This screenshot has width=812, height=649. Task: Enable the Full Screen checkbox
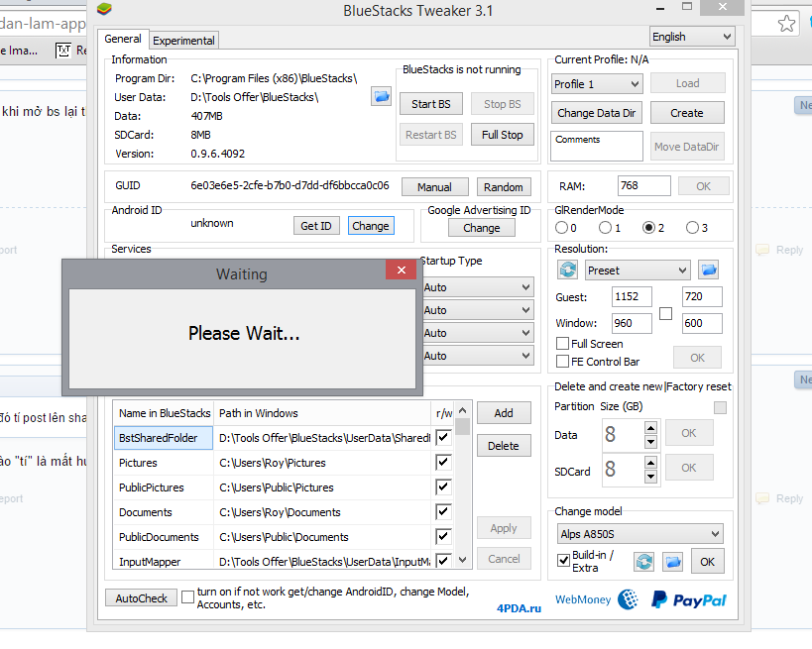pos(563,344)
